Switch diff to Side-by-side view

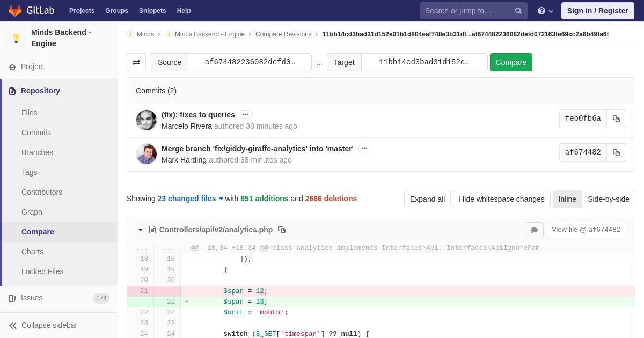[x=609, y=199]
